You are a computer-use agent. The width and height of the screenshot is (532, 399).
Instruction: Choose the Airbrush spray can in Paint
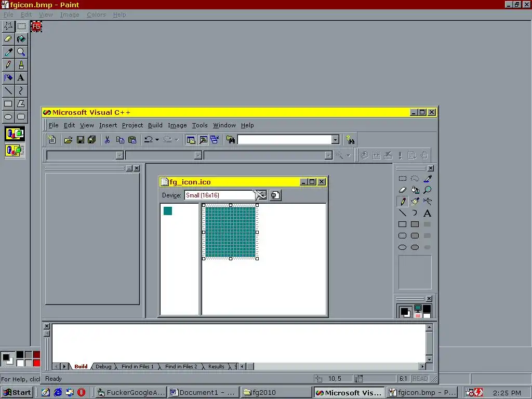pos(8,78)
